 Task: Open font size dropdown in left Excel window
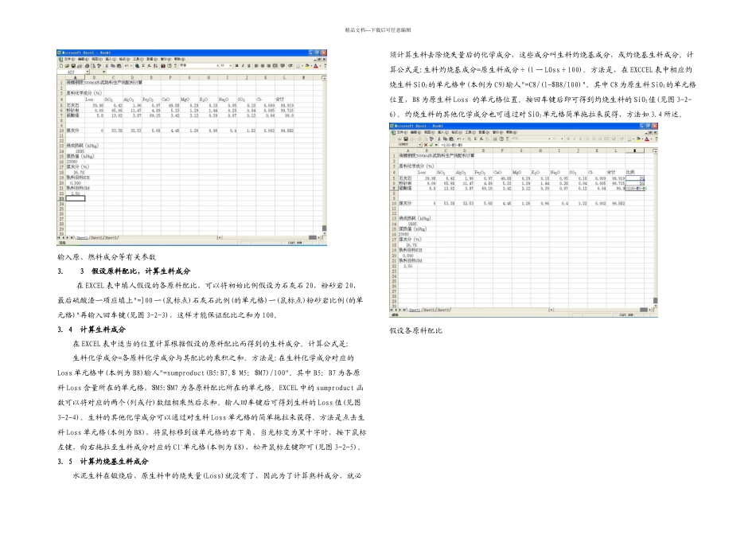coord(231,65)
